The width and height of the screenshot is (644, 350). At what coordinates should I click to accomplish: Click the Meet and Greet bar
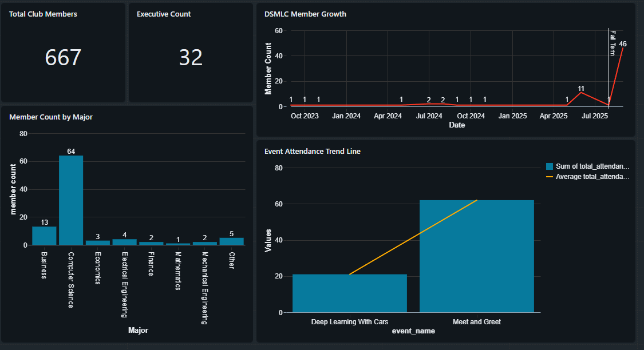(x=476, y=257)
